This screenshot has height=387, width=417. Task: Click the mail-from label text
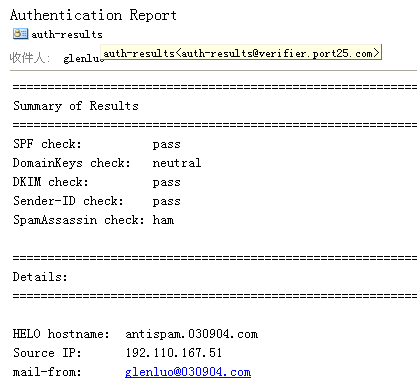pos(47,372)
